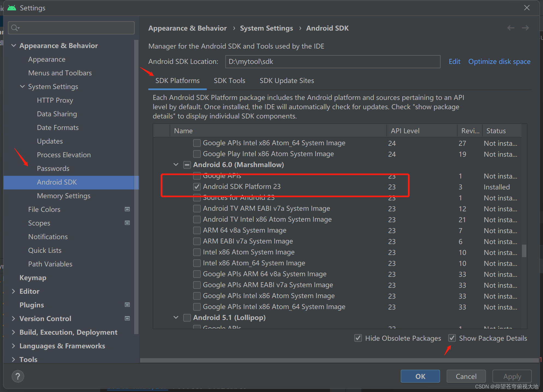543x392 pixels.
Task: Expand Languages & Frameworks section
Action: (13, 346)
